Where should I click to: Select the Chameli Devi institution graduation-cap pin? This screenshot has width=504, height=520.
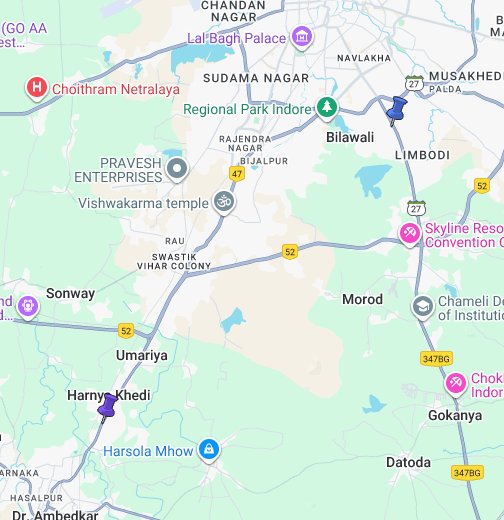(423, 307)
